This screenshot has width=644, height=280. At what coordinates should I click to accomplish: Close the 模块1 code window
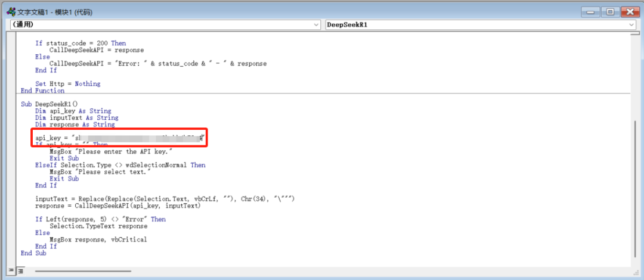(629, 12)
